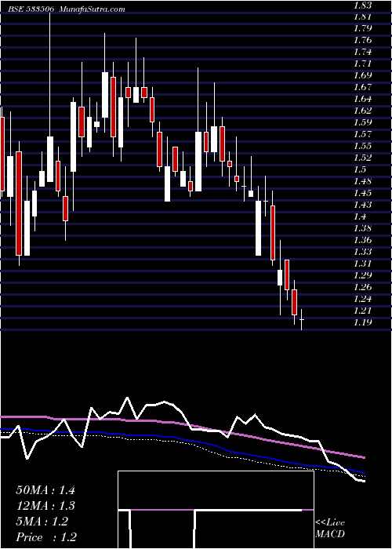Select the 1.45 price axis label
The height and width of the screenshot is (549, 392).
pos(362,193)
